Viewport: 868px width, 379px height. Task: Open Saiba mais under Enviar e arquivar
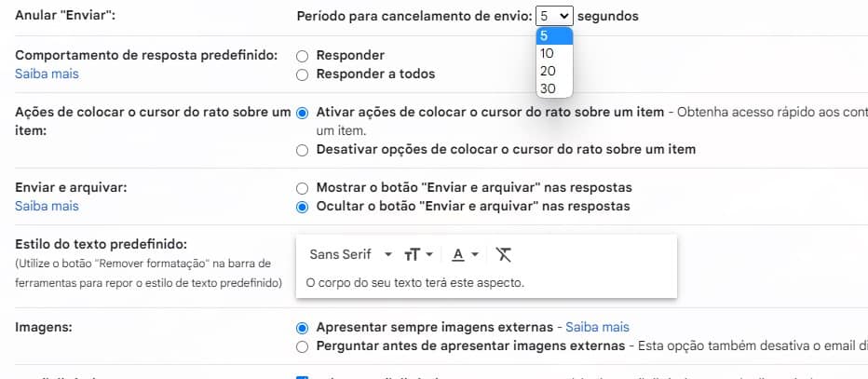tap(47, 207)
